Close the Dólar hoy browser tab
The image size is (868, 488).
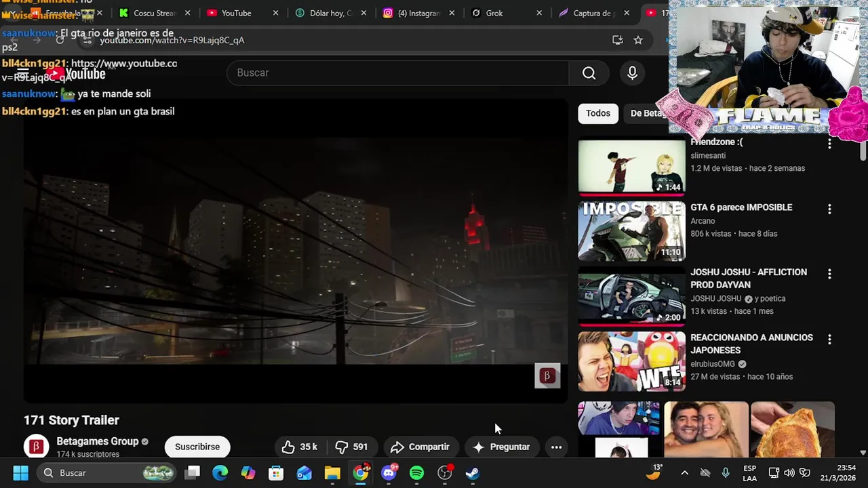click(x=363, y=13)
